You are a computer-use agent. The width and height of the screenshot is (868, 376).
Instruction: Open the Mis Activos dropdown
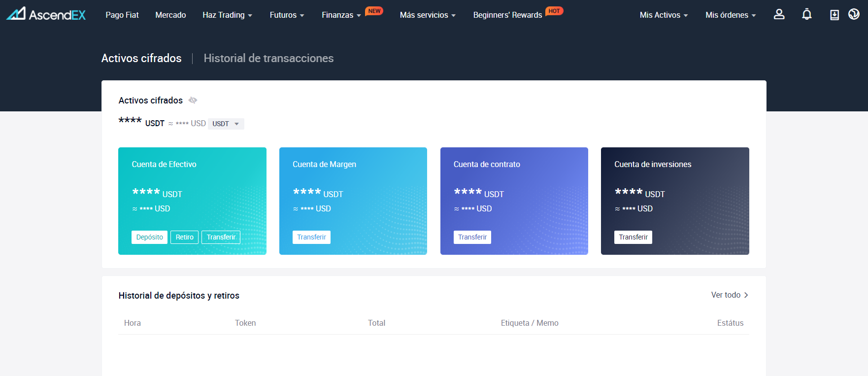tap(663, 15)
